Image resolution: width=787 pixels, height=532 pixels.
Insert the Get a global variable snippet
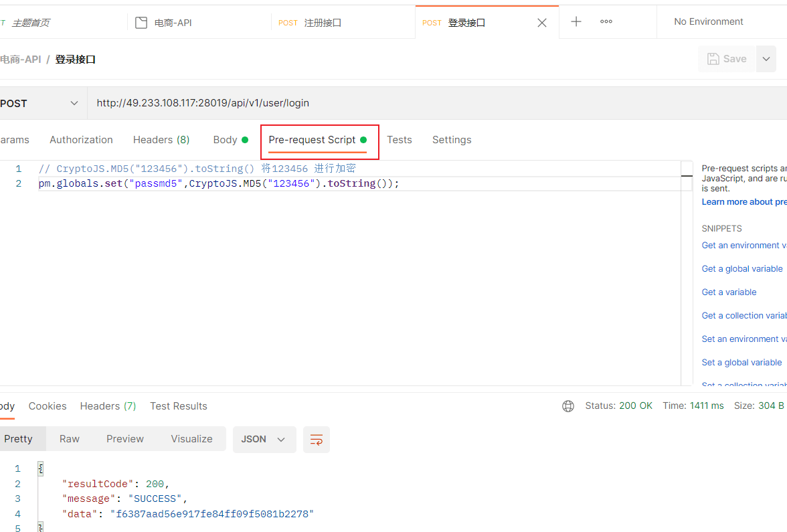(x=741, y=269)
